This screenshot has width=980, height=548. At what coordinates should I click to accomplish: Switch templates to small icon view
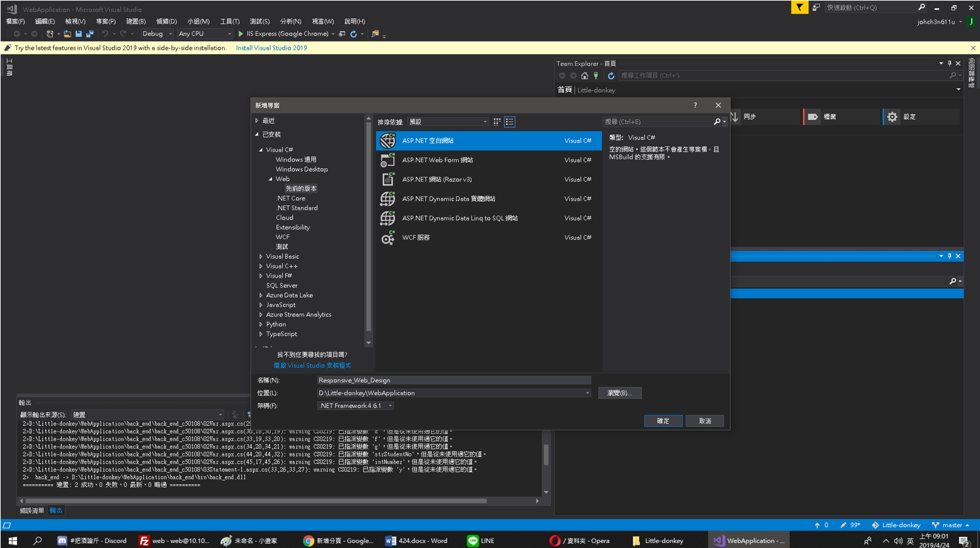click(497, 122)
